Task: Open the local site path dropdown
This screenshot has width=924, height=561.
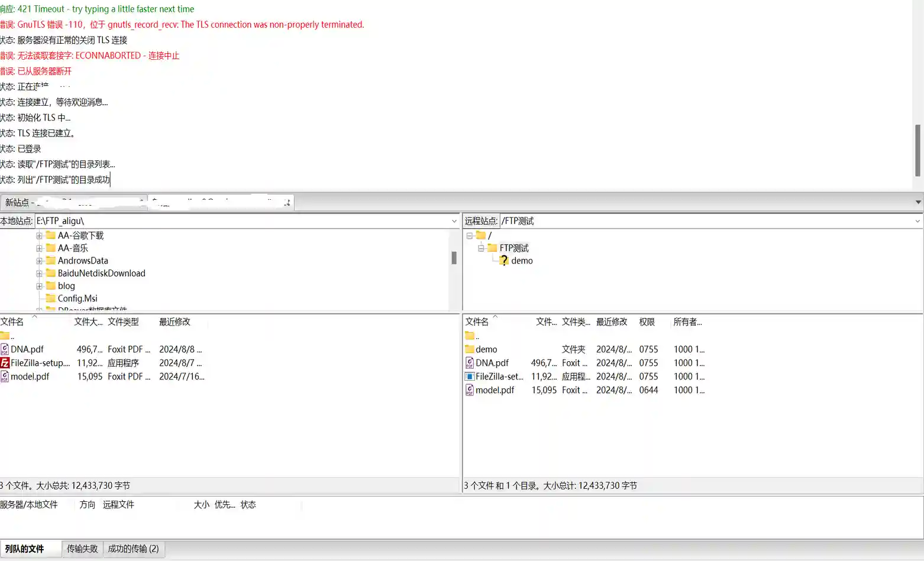Action: click(454, 221)
